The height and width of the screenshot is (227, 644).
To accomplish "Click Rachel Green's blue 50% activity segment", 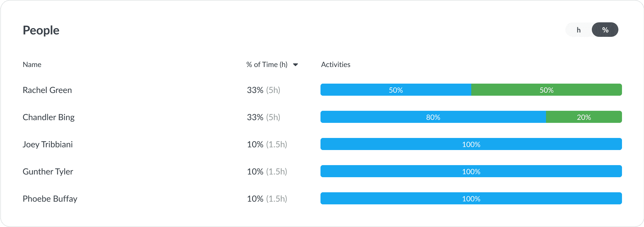I will click(x=396, y=90).
